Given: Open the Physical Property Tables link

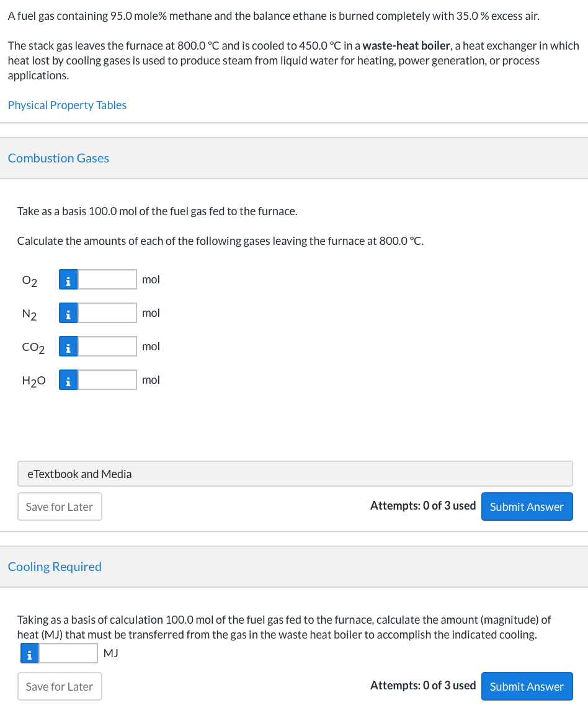Looking at the screenshot, I should 67,105.
